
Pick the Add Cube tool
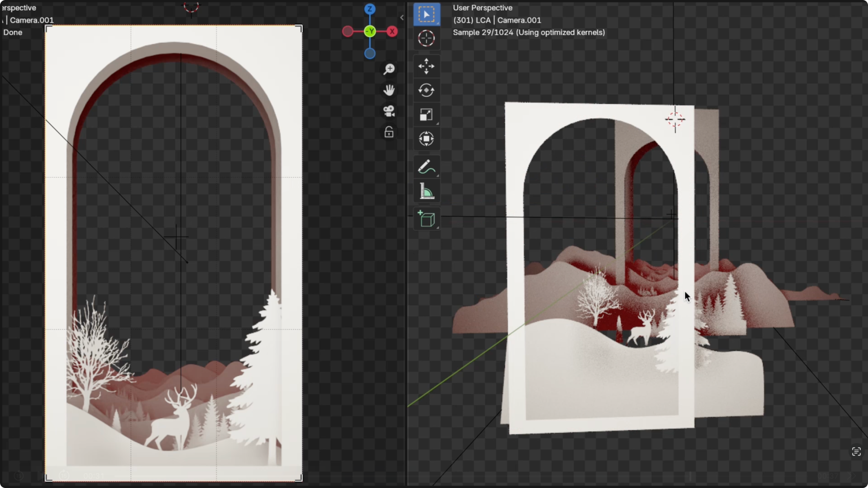tap(426, 219)
